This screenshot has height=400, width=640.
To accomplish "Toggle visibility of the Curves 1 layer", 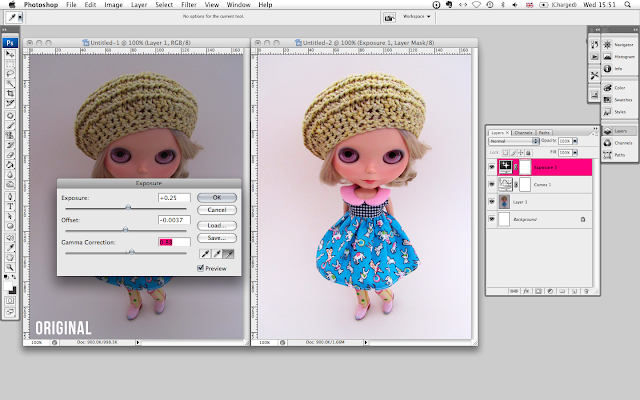I will coord(491,184).
